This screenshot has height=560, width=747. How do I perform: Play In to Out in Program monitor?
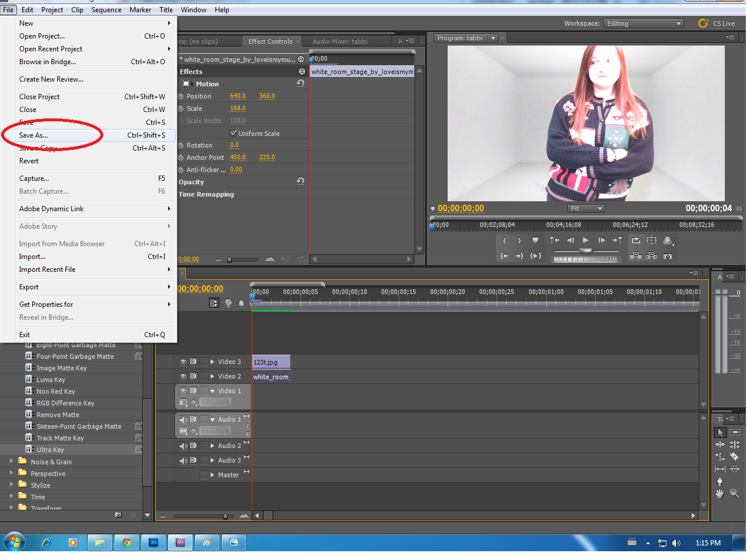[x=535, y=256]
